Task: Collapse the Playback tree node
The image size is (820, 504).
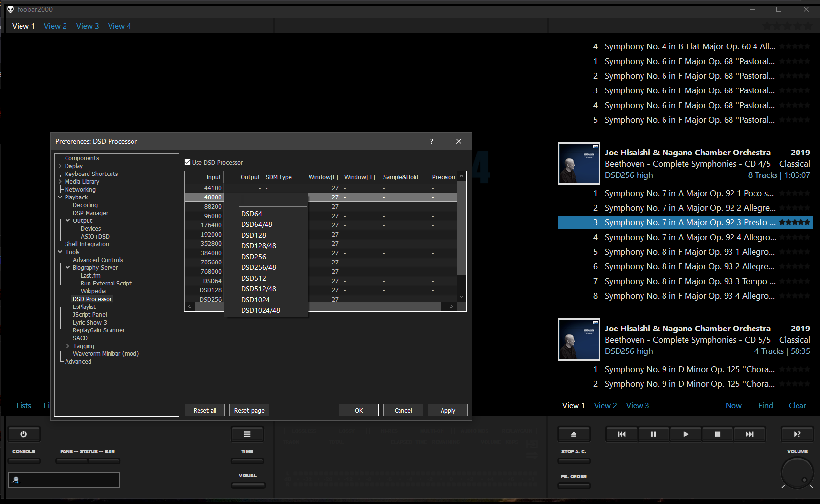Action: point(60,197)
